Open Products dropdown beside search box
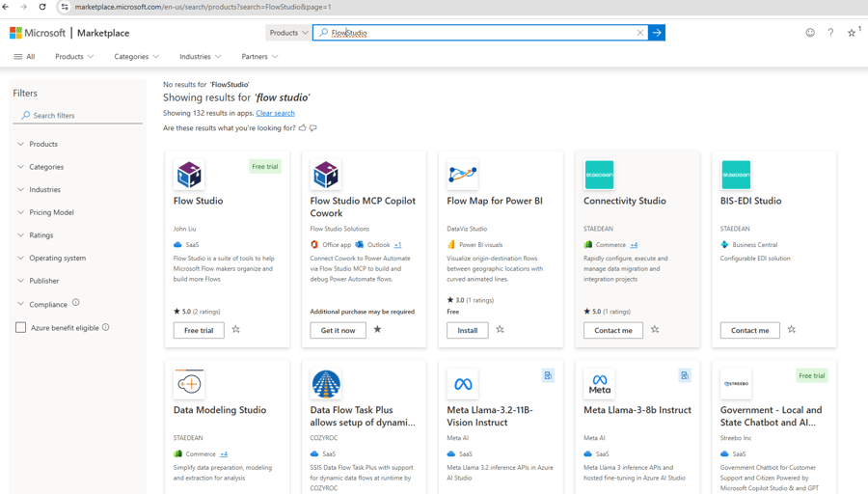 point(288,33)
